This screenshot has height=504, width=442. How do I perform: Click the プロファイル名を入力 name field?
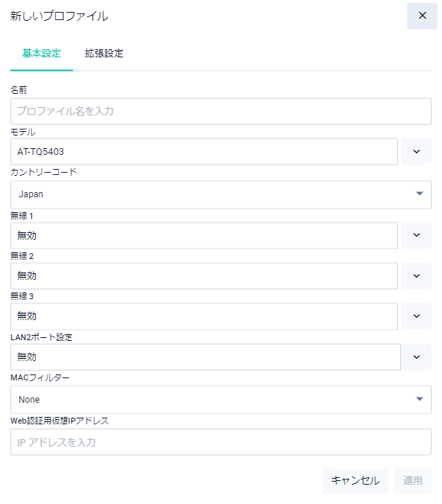click(x=221, y=111)
